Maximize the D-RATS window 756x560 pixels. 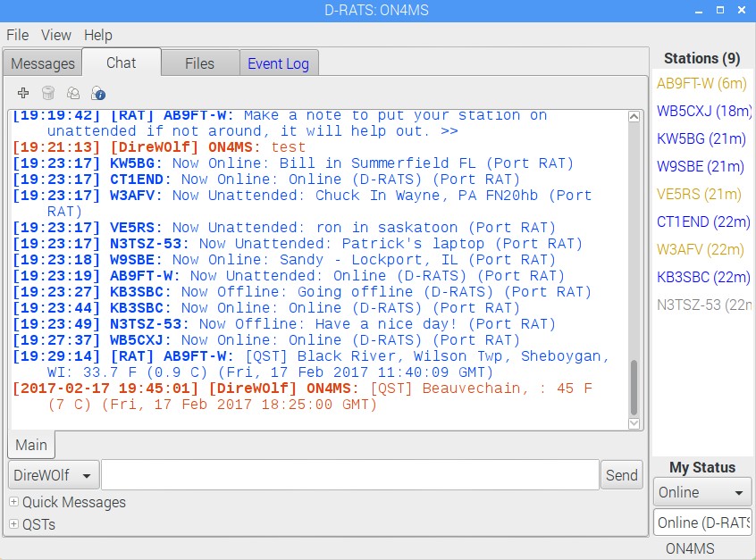(720, 10)
